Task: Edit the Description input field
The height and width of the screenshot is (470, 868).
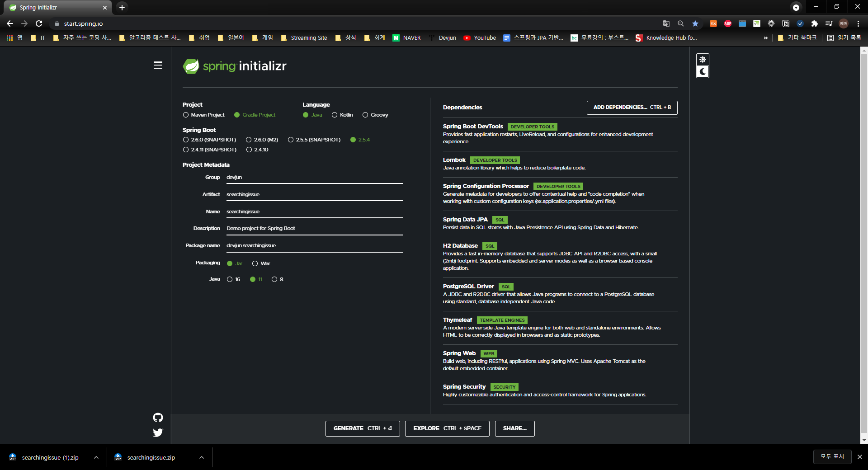Action: point(315,229)
